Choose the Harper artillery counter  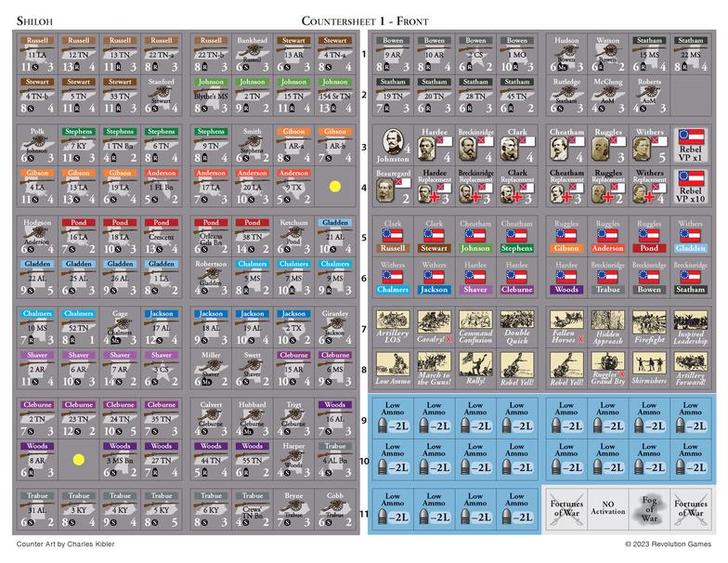tap(293, 460)
